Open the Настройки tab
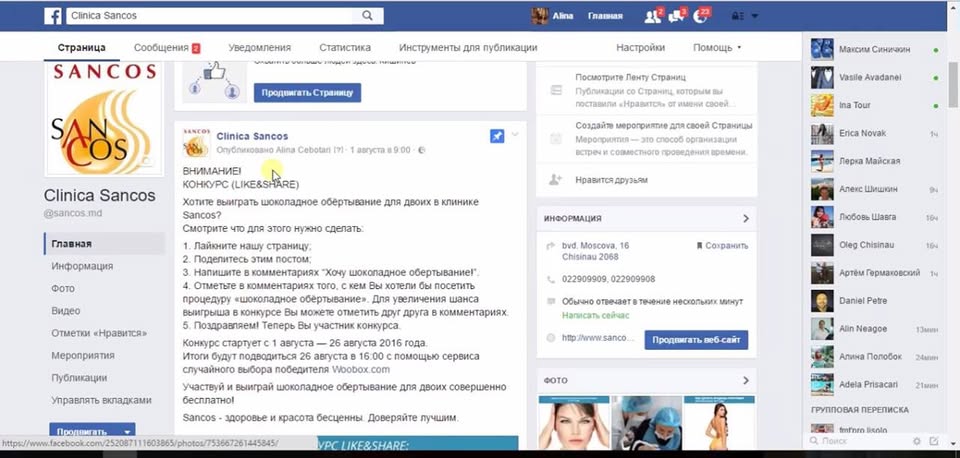The height and width of the screenshot is (458, 960). coord(640,48)
